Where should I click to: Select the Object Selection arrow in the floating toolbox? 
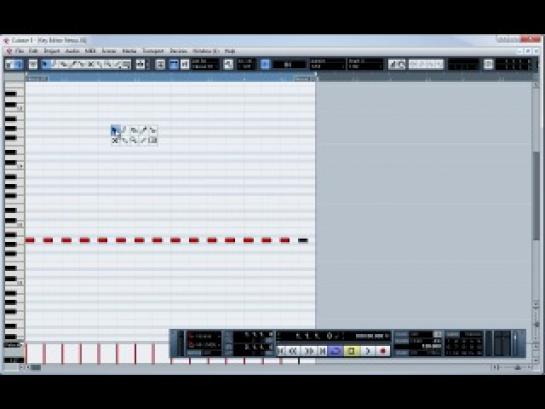click(x=115, y=131)
